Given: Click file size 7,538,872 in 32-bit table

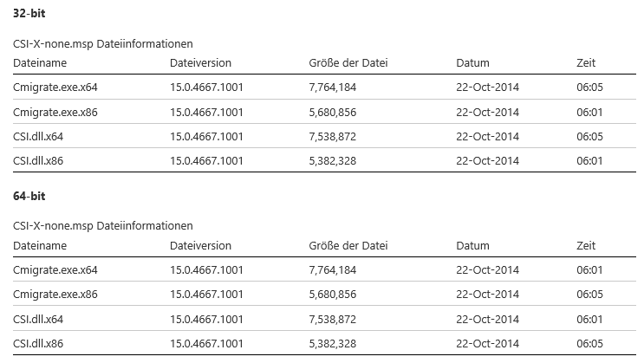Looking at the screenshot, I should tap(333, 136).
